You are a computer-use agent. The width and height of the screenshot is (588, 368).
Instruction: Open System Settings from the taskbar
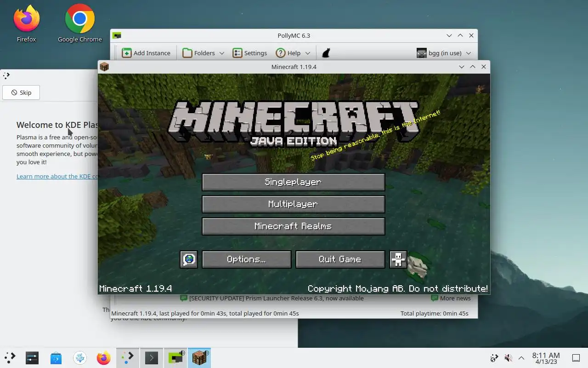[x=32, y=358]
